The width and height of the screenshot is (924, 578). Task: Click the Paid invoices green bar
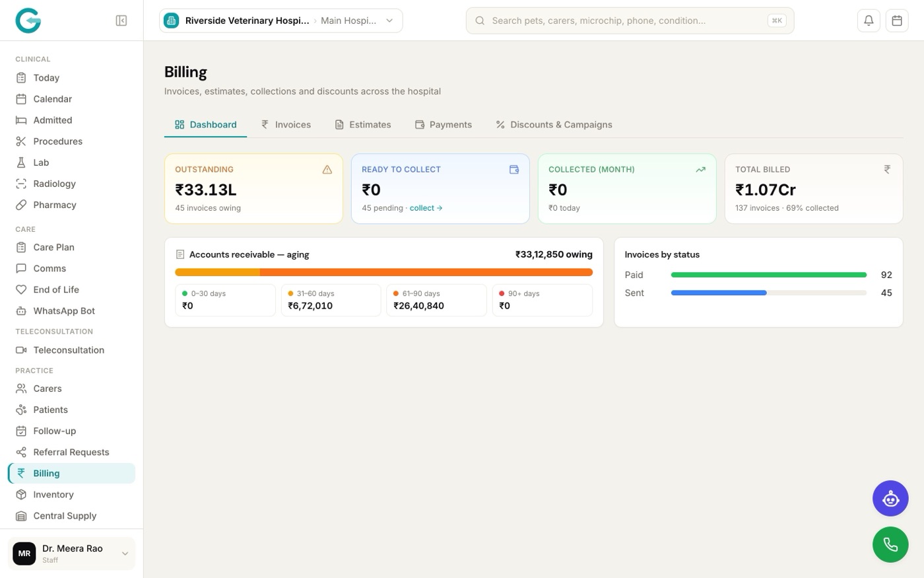click(x=769, y=275)
